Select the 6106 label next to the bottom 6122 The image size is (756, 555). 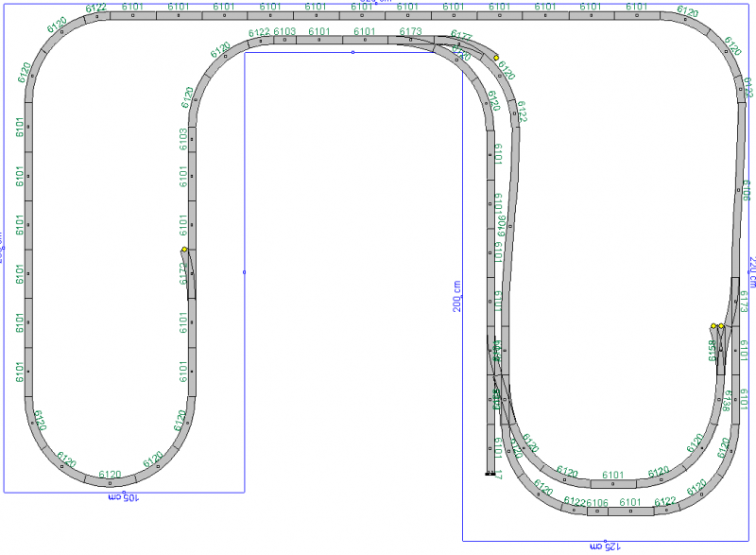[597, 503]
